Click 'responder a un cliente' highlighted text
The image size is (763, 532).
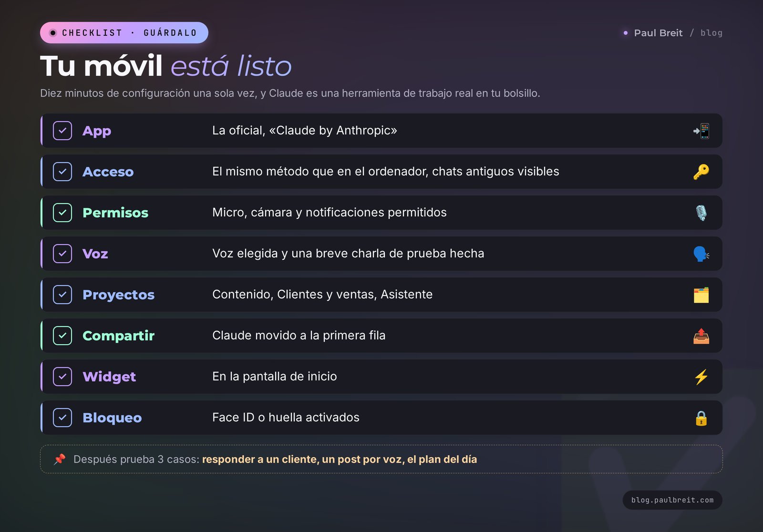pyautogui.click(x=260, y=459)
